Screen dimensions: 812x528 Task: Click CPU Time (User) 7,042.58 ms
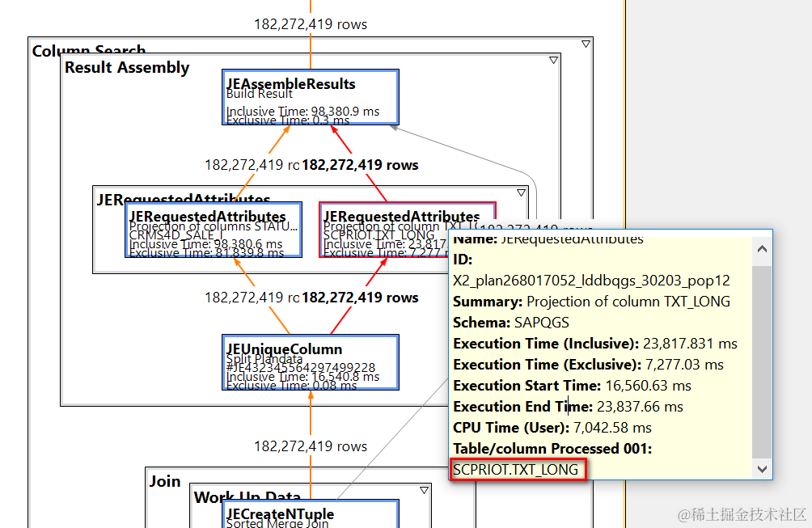pyautogui.click(x=552, y=428)
